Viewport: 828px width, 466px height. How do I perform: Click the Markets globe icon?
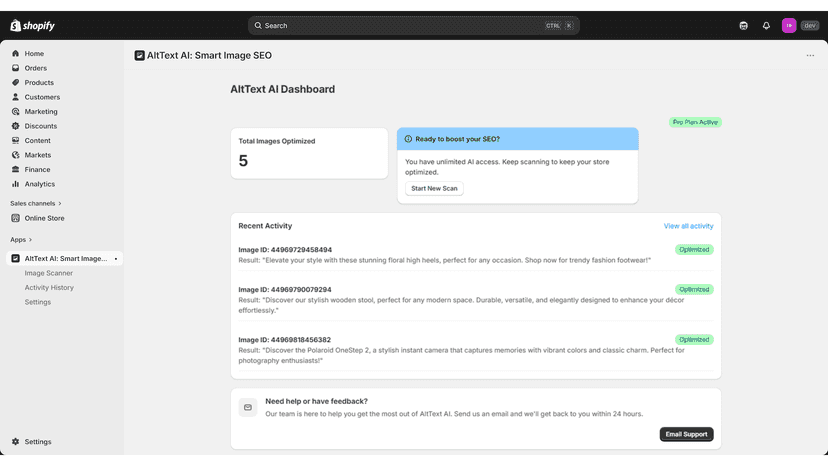coord(15,155)
